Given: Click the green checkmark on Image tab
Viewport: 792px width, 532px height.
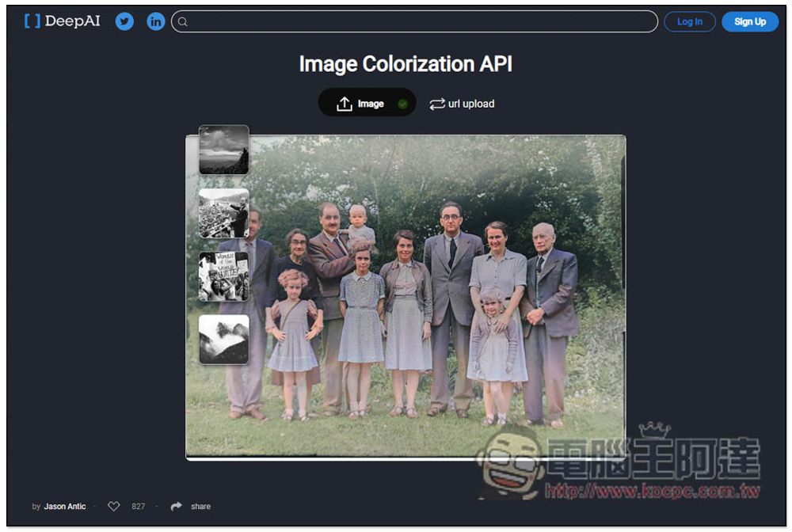Looking at the screenshot, I should click(402, 104).
